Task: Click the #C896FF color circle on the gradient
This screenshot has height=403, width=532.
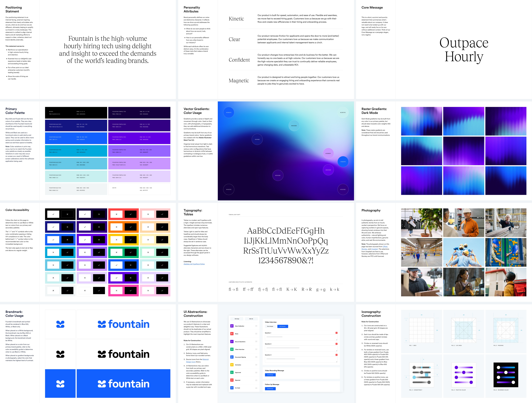Action: pyautogui.click(x=328, y=153)
